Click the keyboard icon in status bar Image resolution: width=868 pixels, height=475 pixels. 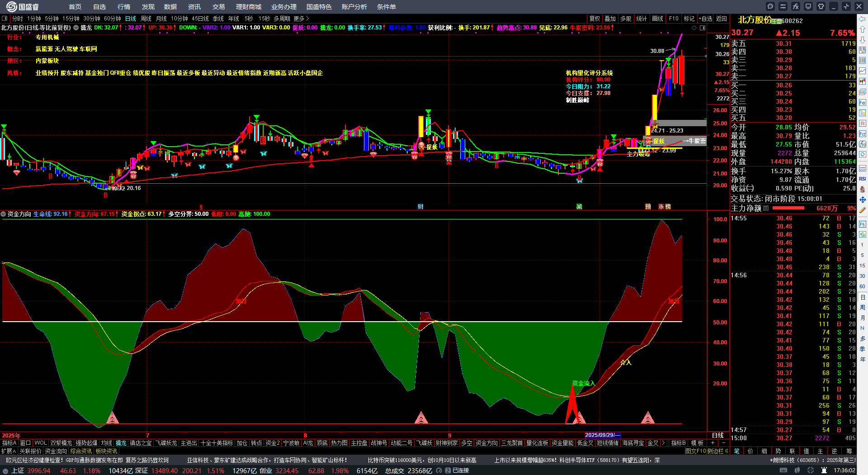click(783, 470)
